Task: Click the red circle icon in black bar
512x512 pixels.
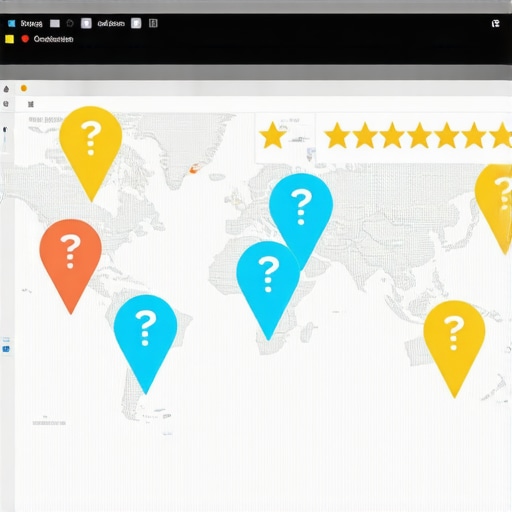Action: pyautogui.click(x=25, y=39)
